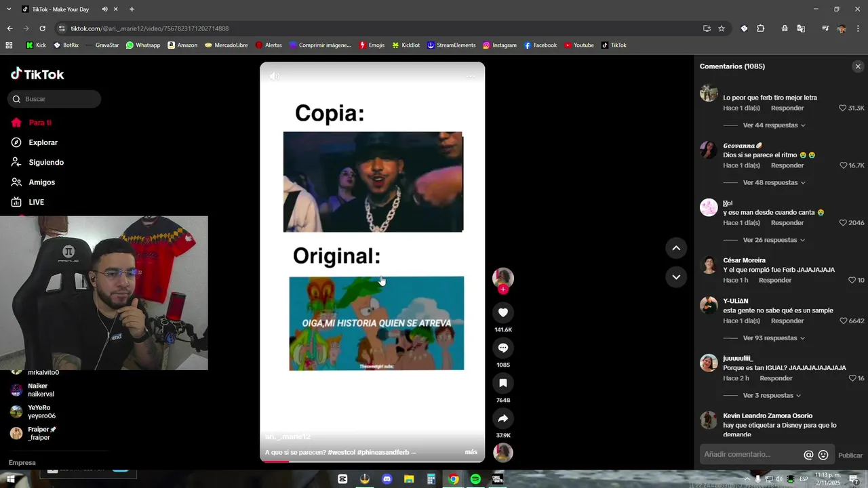Image resolution: width=868 pixels, height=488 pixels.
Task: Expand video caption with 'más'
Action: [471, 452]
